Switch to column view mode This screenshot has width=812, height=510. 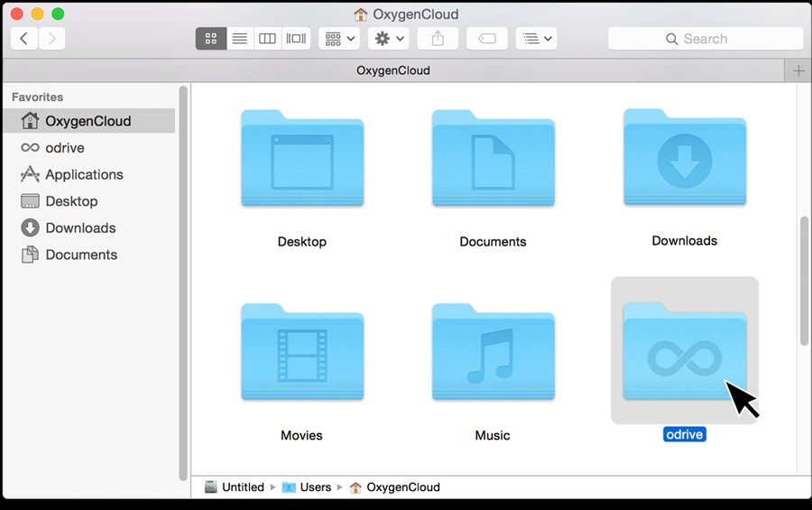click(267, 39)
